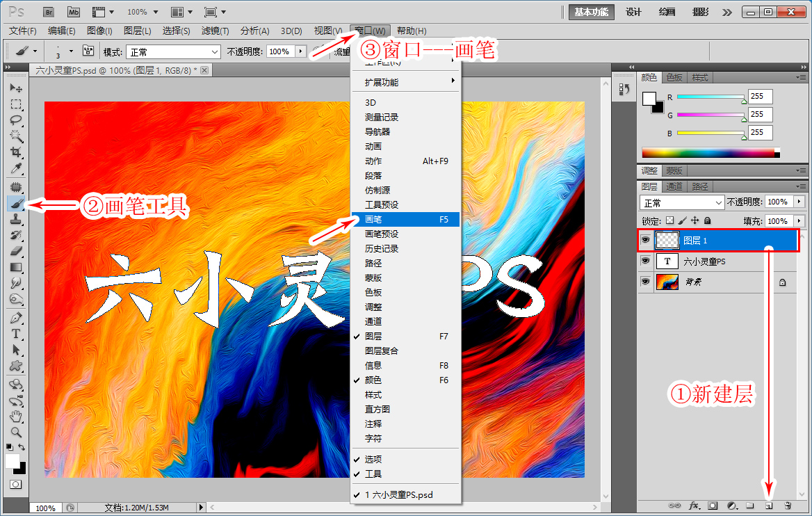Open brush preset picker arrow

tap(71, 51)
